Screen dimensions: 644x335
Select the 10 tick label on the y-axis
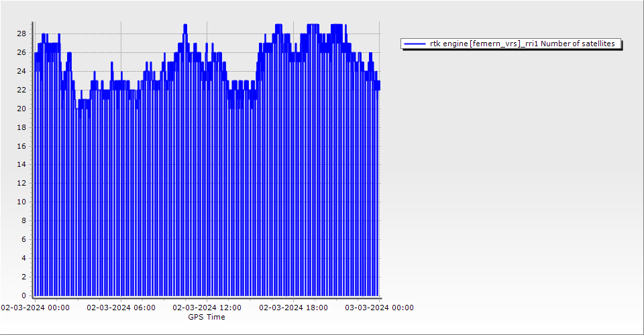click(21, 202)
